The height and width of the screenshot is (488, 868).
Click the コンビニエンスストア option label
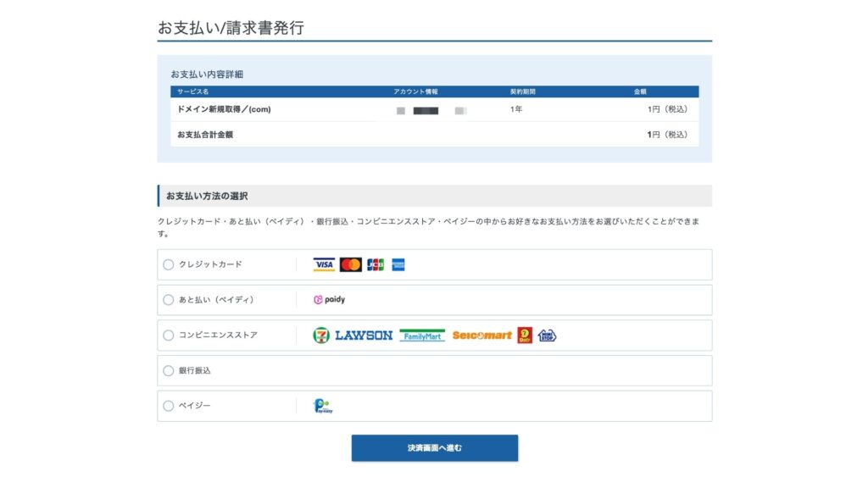click(x=218, y=335)
